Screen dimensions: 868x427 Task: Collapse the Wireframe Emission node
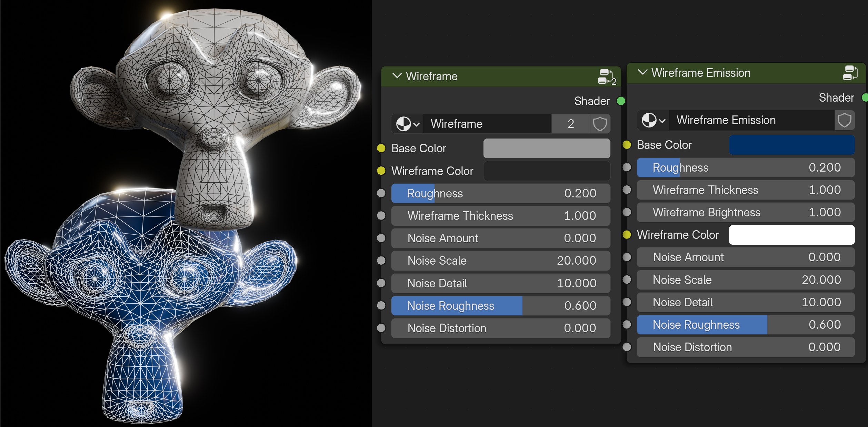[642, 72]
